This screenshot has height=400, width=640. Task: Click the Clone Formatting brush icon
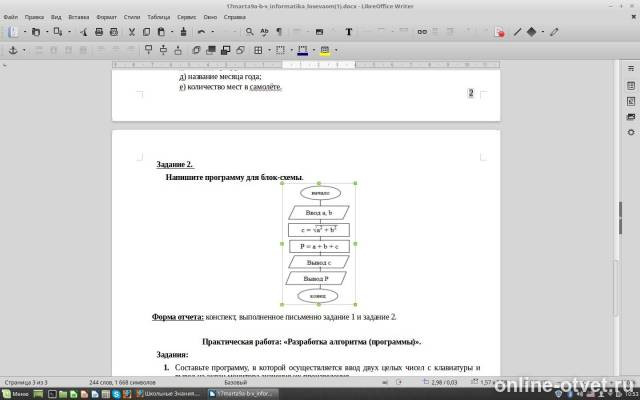183,31
